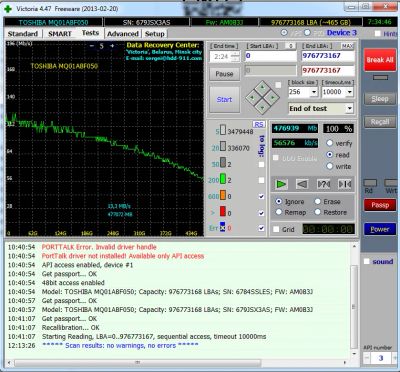Screen dimensions: 400x372
Task: Increase the API number with plus
Action: coord(394,358)
